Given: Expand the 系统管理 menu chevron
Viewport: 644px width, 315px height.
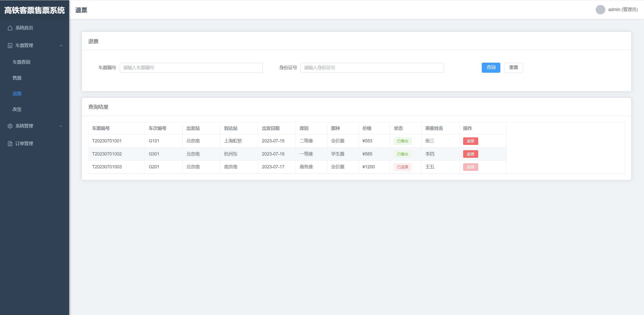Looking at the screenshot, I should pos(61,126).
